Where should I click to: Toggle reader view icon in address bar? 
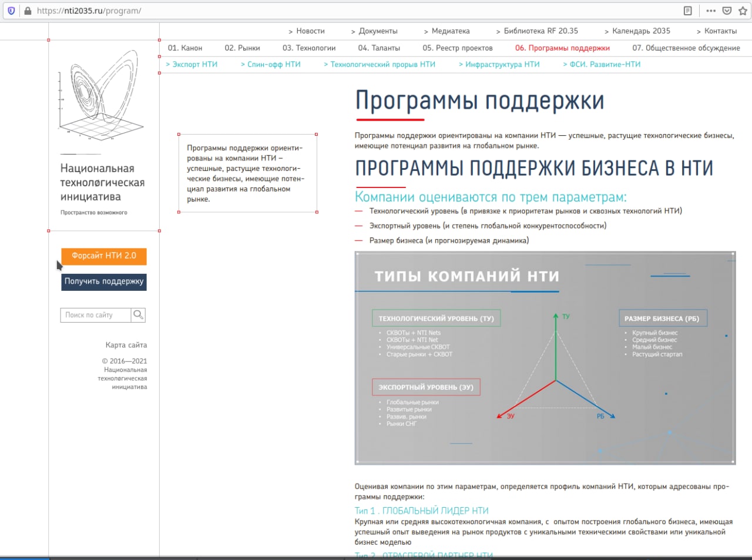point(688,11)
